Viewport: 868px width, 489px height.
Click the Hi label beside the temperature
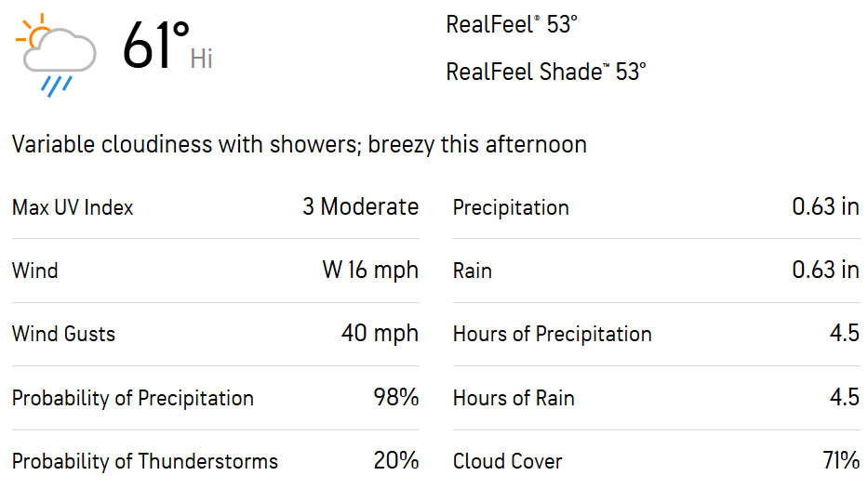point(202,59)
